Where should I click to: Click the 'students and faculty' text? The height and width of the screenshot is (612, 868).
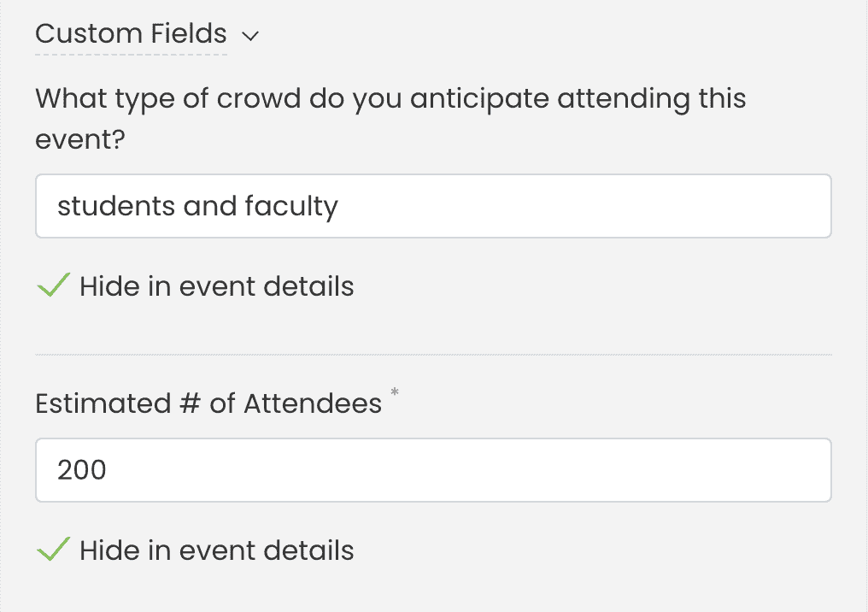pyautogui.click(x=197, y=206)
